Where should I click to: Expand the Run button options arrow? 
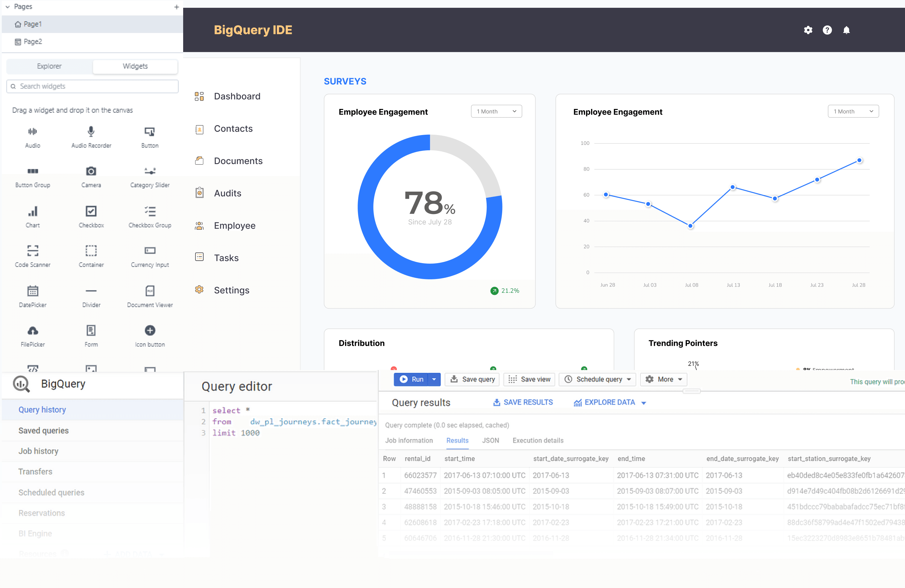click(434, 379)
